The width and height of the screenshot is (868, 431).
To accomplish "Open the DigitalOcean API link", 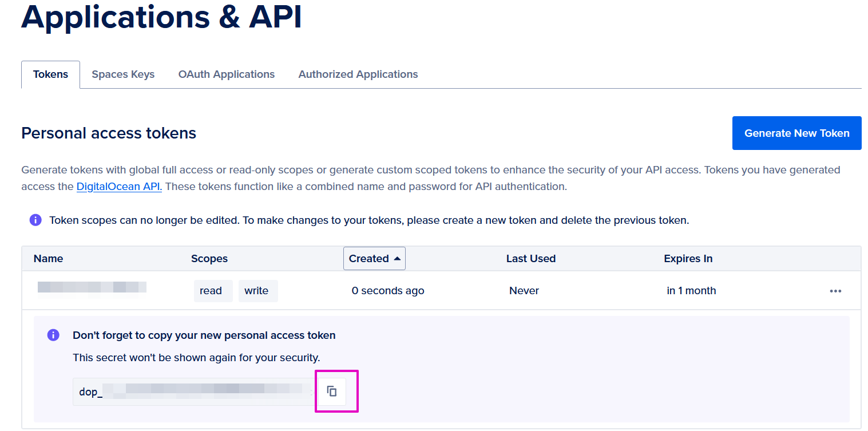I will (x=119, y=187).
